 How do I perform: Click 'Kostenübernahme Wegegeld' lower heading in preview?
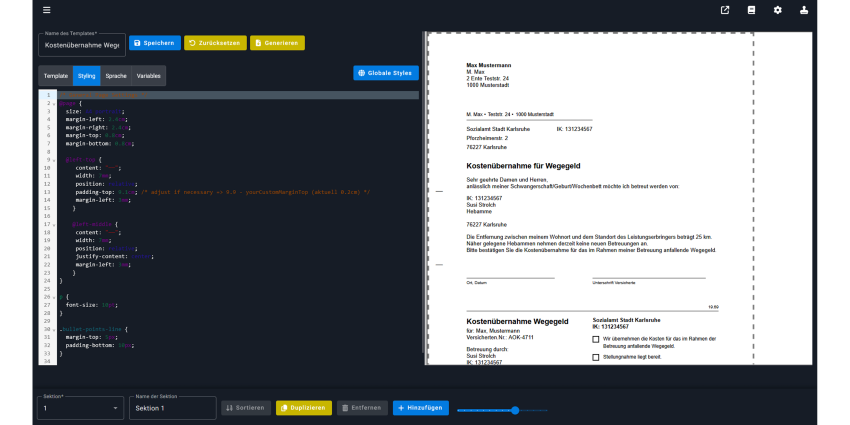pyautogui.click(x=517, y=321)
